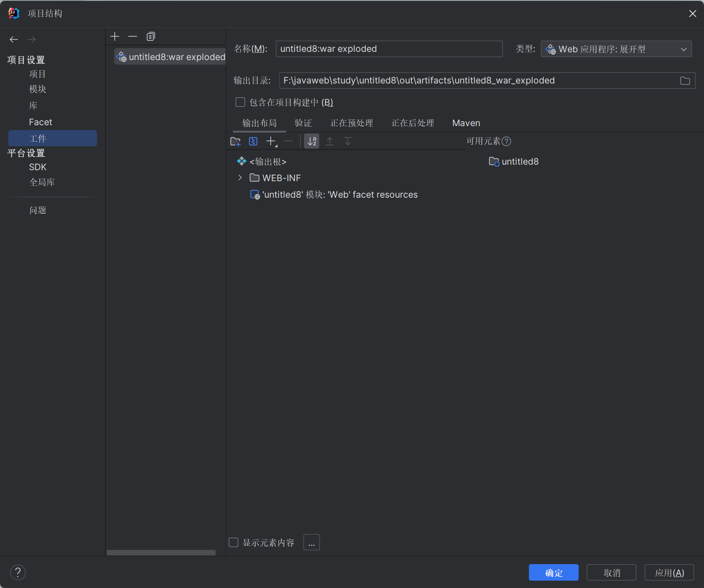Confirm with the 确定 button
The image size is (704, 588).
coord(554,572)
